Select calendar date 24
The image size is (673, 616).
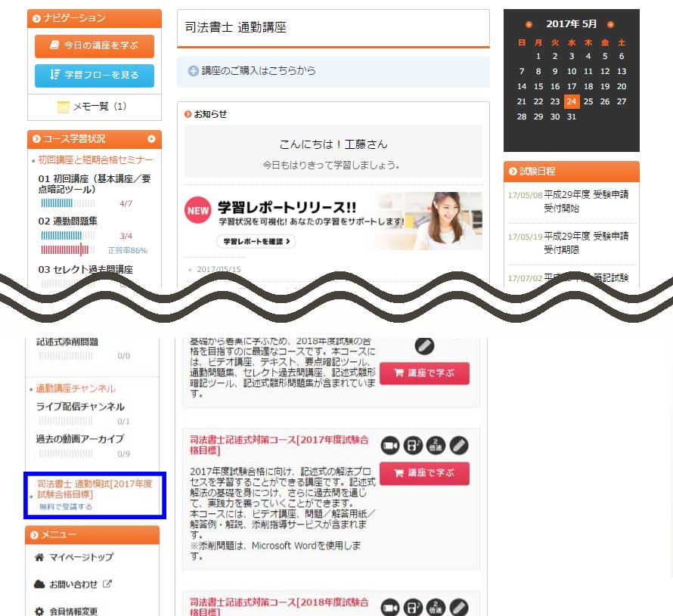(571, 102)
